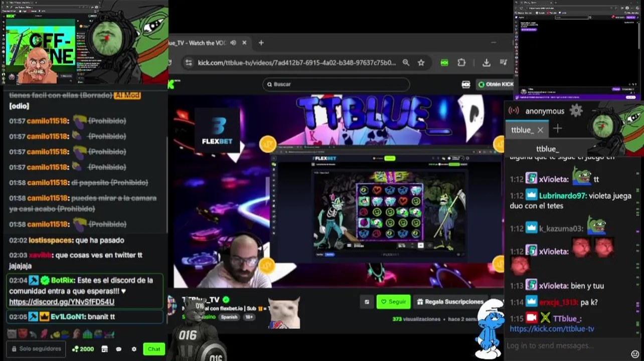Bookmark page with the star icon
The image size is (644, 361).
point(421,63)
